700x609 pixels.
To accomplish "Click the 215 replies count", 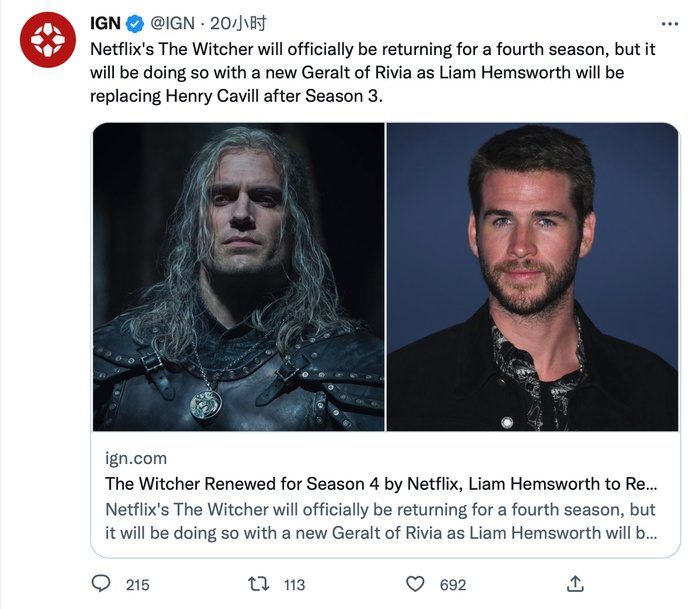I will pyautogui.click(x=137, y=584).
